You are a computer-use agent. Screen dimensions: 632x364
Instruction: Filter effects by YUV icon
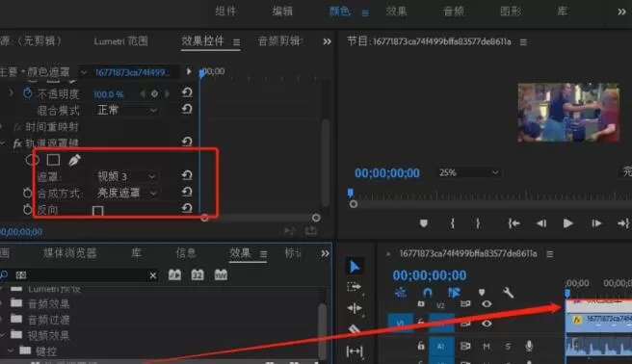point(221,275)
